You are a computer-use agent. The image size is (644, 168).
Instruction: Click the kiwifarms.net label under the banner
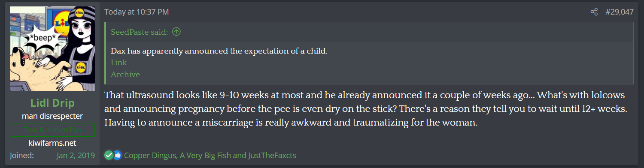click(52, 143)
